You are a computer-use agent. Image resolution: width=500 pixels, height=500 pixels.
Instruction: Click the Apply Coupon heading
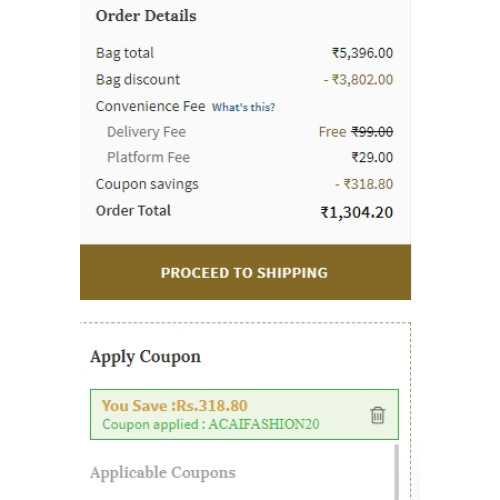[x=145, y=357]
